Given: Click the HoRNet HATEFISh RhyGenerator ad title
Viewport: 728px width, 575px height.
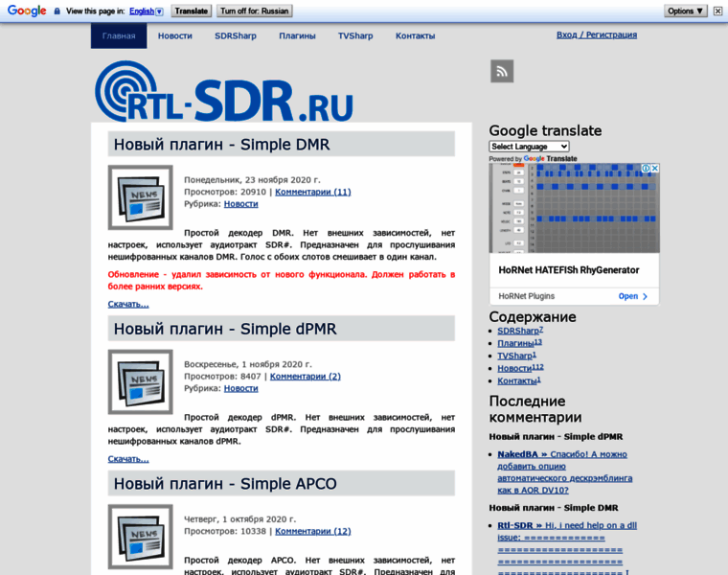Looking at the screenshot, I should [569, 270].
